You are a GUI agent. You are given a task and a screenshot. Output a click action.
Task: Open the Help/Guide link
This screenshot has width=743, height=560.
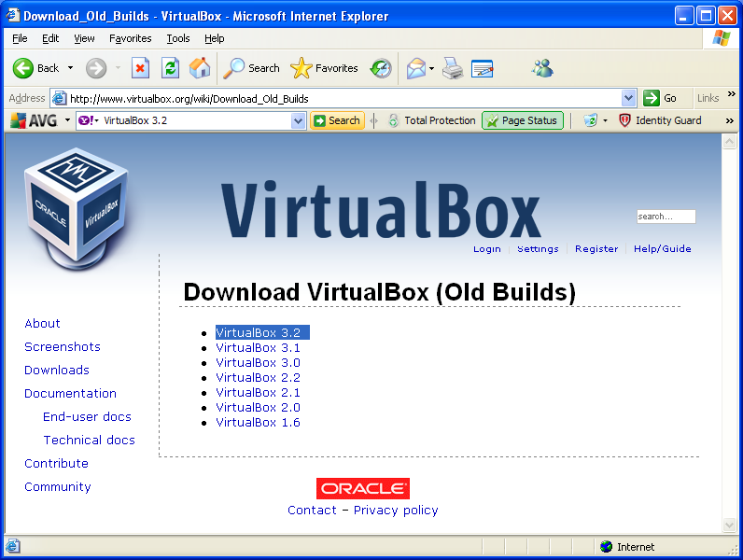point(662,248)
